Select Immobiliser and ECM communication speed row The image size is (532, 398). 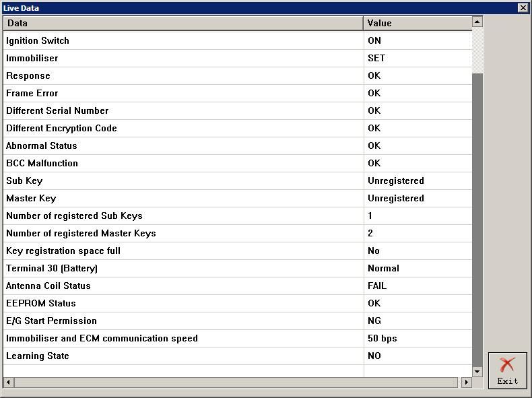point(238,339)
